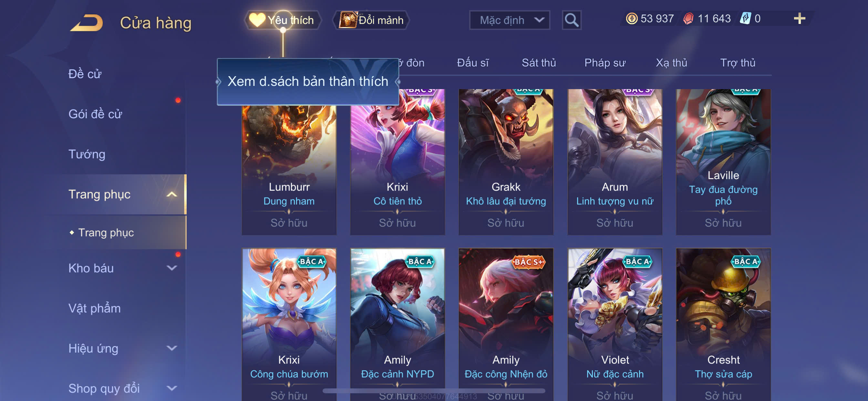
Task: Switch to the Pháp sư tab
Action: point(605,63)
